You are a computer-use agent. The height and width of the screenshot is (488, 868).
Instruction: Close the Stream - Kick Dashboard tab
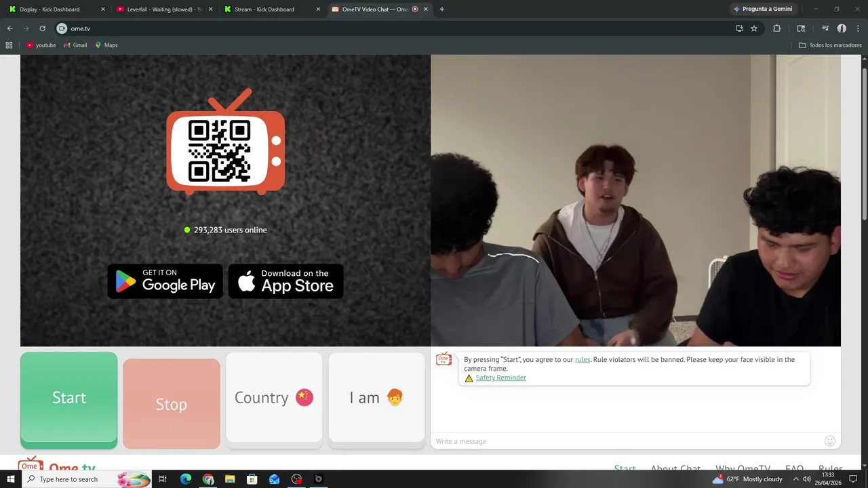point(318,9)
